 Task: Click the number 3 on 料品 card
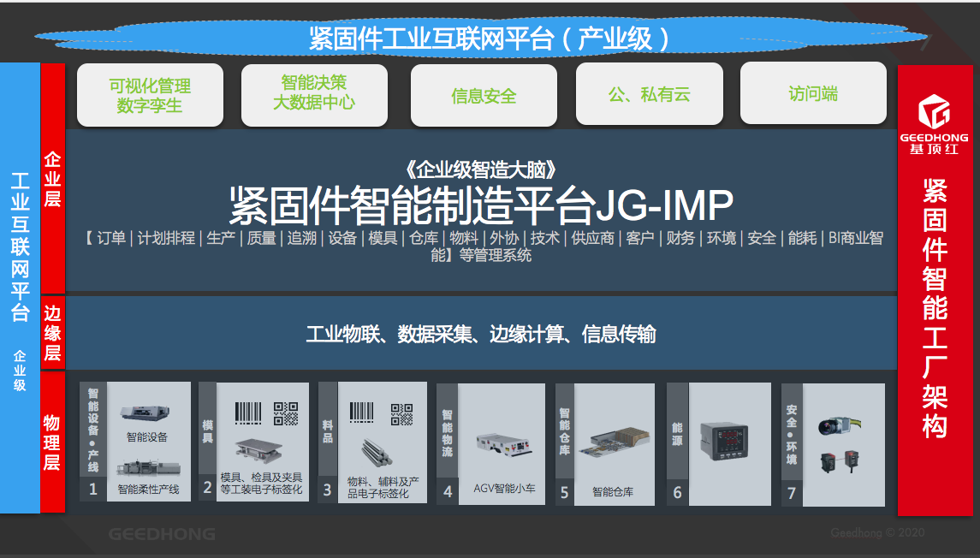click(x=328, y=490)
